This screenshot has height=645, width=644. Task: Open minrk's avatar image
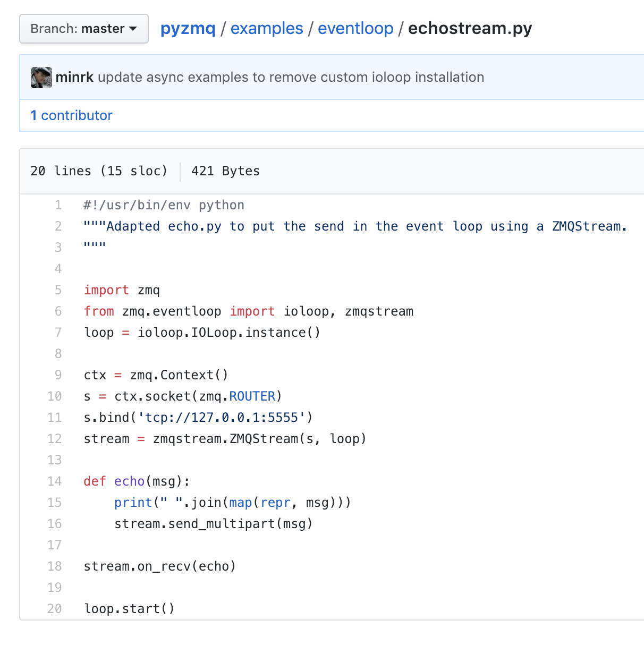pos(41,78)
